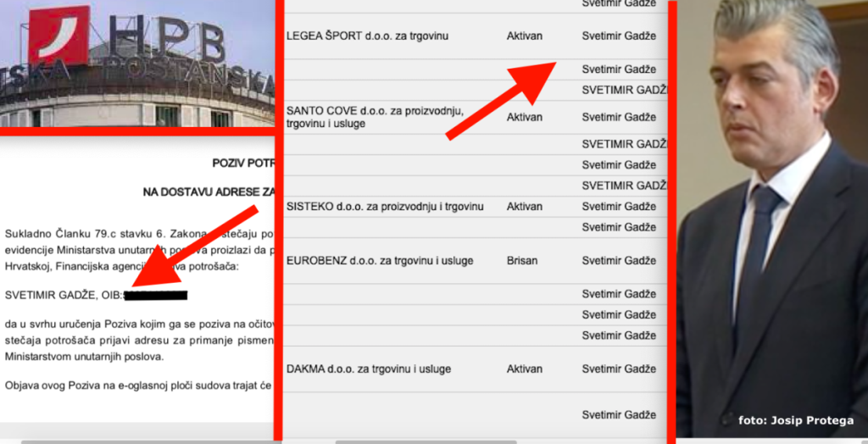Click the horizontal scrollbar under the Poziv document

pos(151,442)
